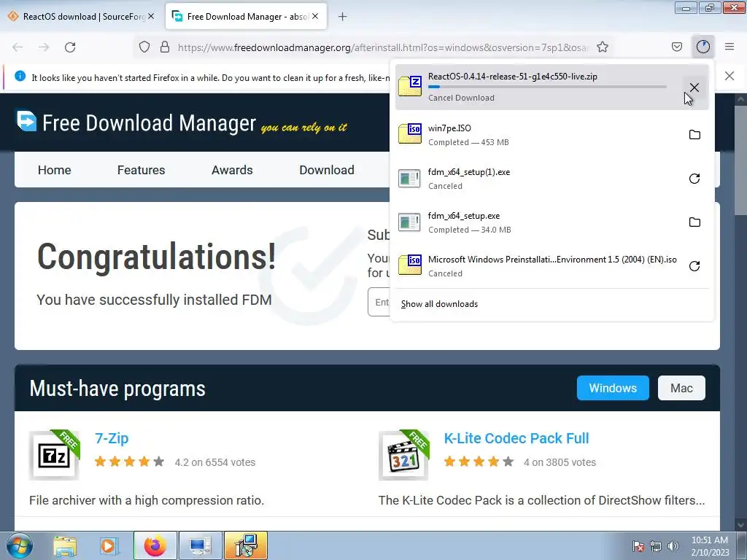
Task: Open Action Center flag icon
Action: pos(638,546)
